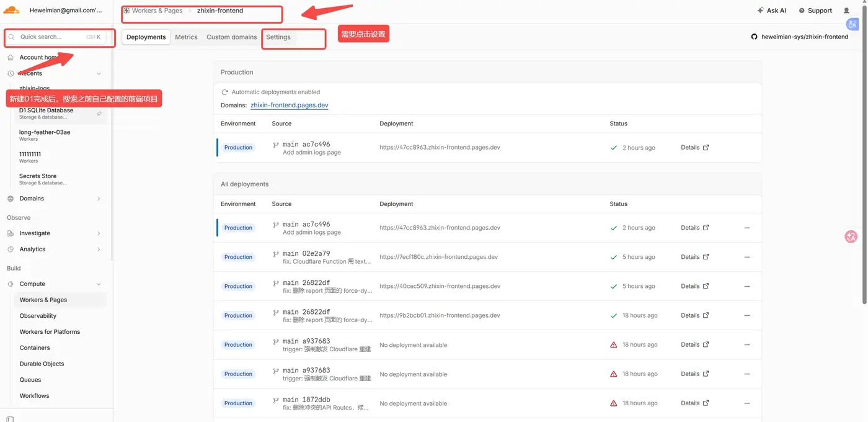This screenshot has height=422, width=868.
Task: Pin the D1 SQLite Database item
Action: click(99, 114)
